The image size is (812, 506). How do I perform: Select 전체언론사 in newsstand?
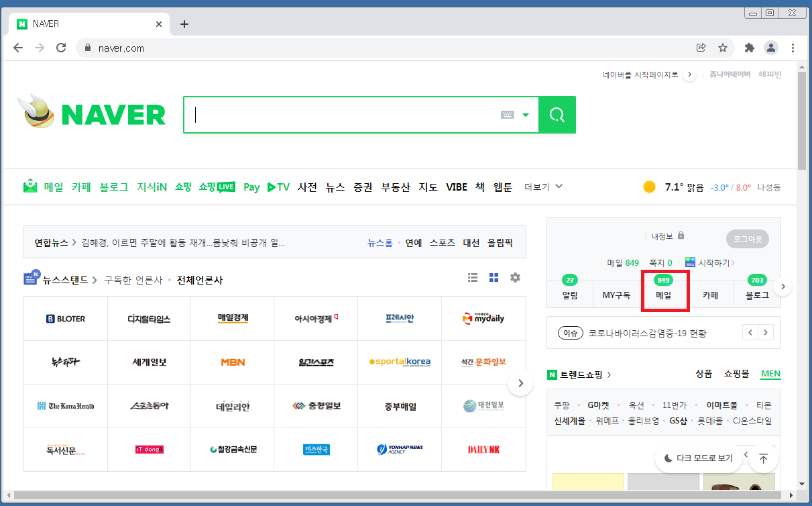(x=200, y=280)
